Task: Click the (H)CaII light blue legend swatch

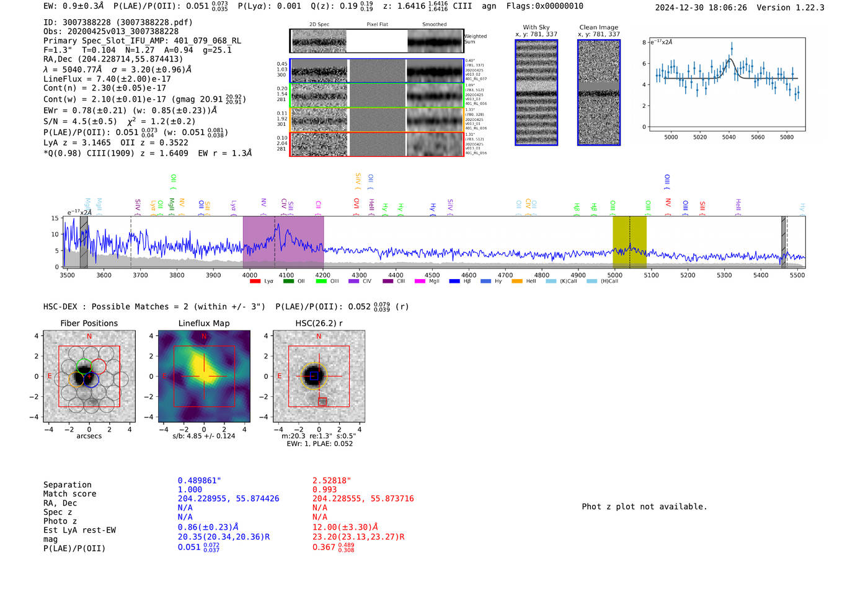Action: (591, 282)
